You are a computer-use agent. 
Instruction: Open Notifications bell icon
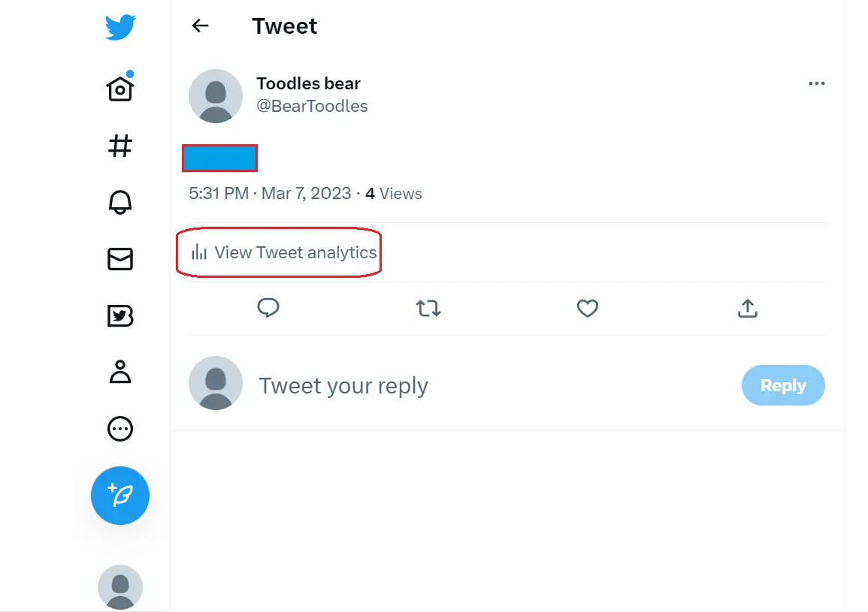[x=120, y=202]
